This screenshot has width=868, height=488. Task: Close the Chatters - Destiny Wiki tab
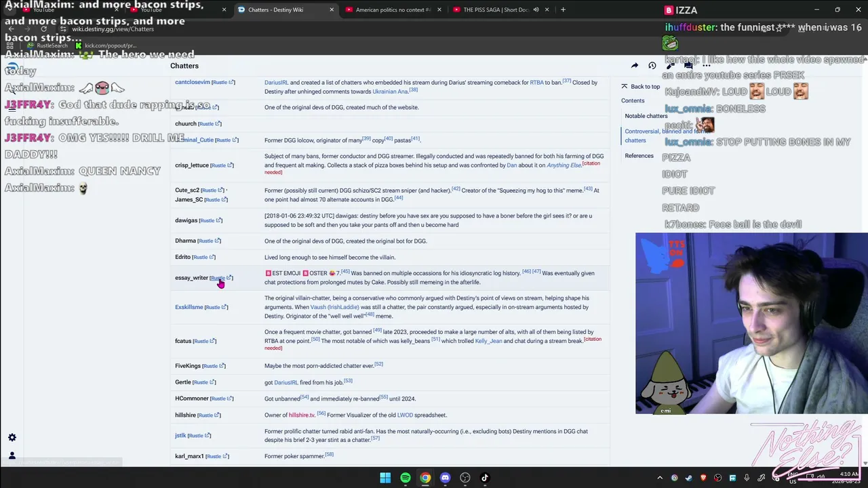(332, 9)
